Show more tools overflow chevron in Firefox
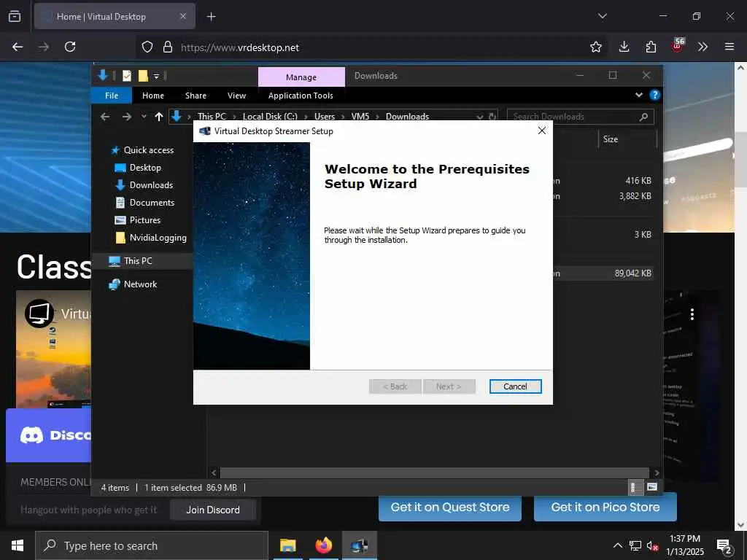This screenshot has width=747, height=560. pos(703,47)
